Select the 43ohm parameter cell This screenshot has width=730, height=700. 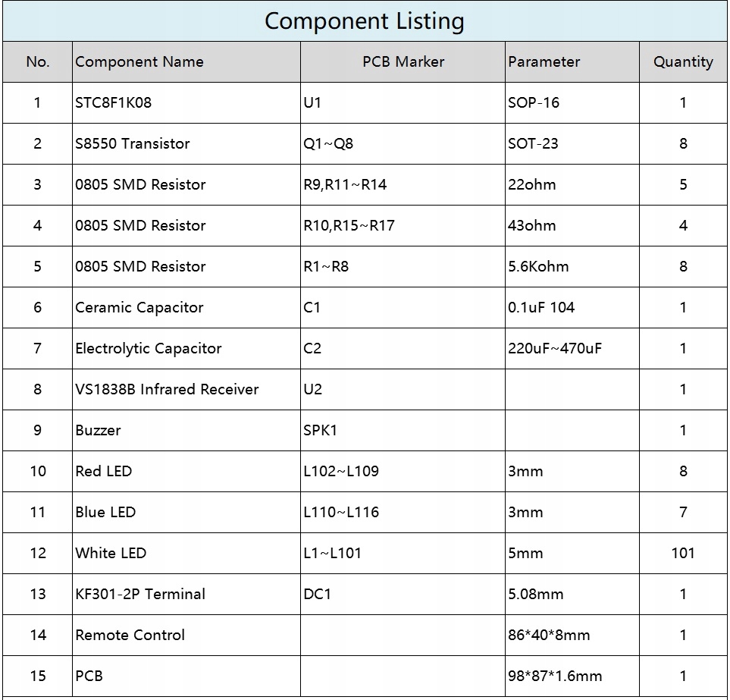click(x=532, y=226)
